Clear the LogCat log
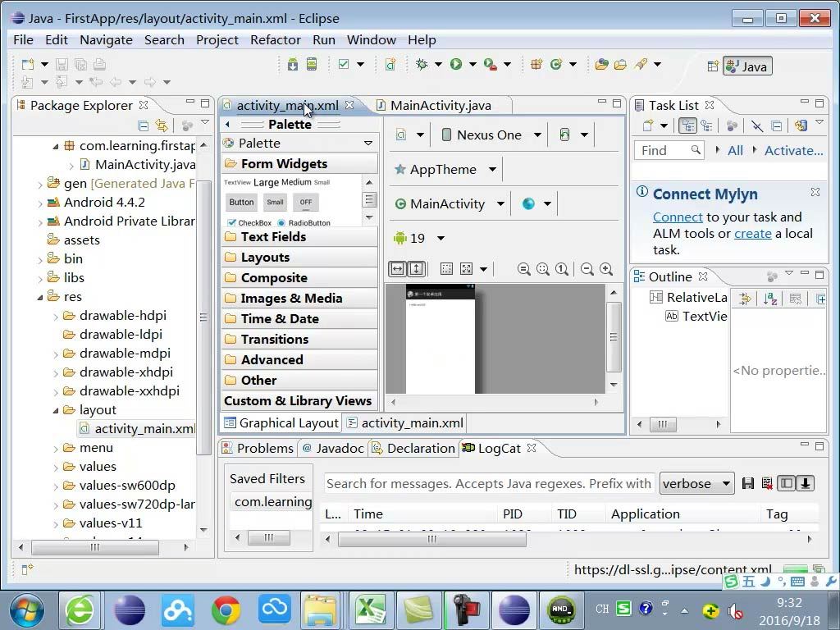 click(767, 484)
